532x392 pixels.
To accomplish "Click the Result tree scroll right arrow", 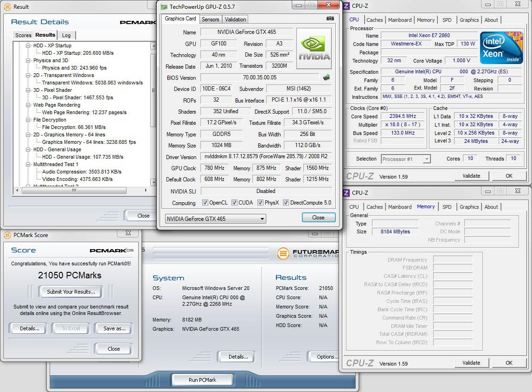I will [146, 190].
